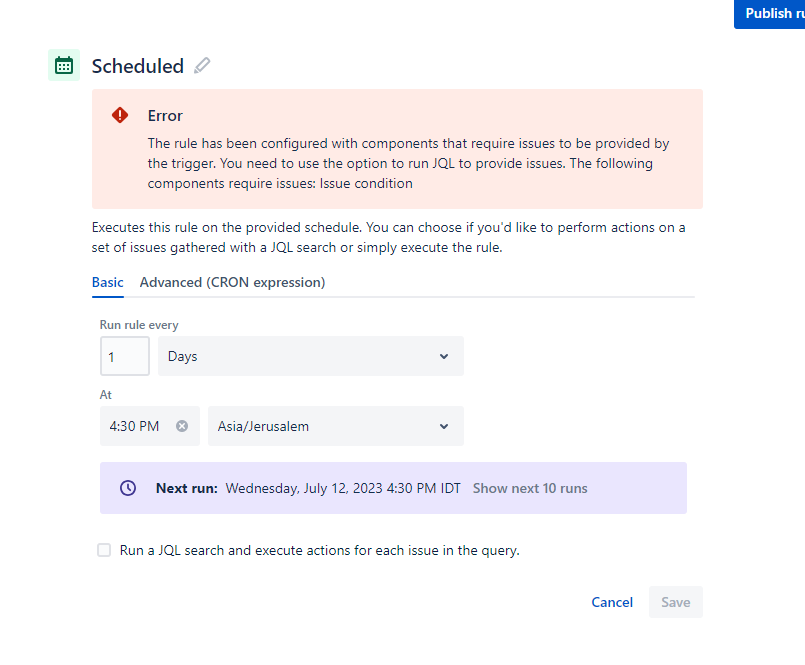805x665 pixels.
Task: Click the pencil icon to rename the trigger
Action: pyautogui.click(x=201, y=65)
